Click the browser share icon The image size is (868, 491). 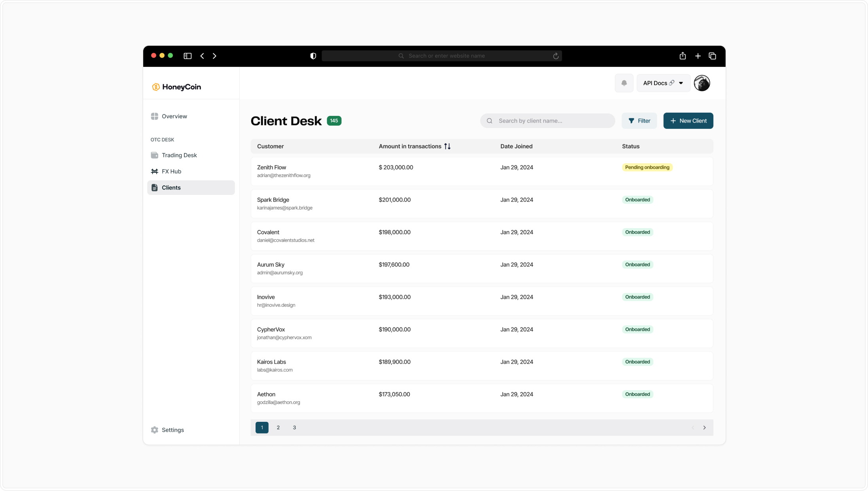[x=682, y=56]
